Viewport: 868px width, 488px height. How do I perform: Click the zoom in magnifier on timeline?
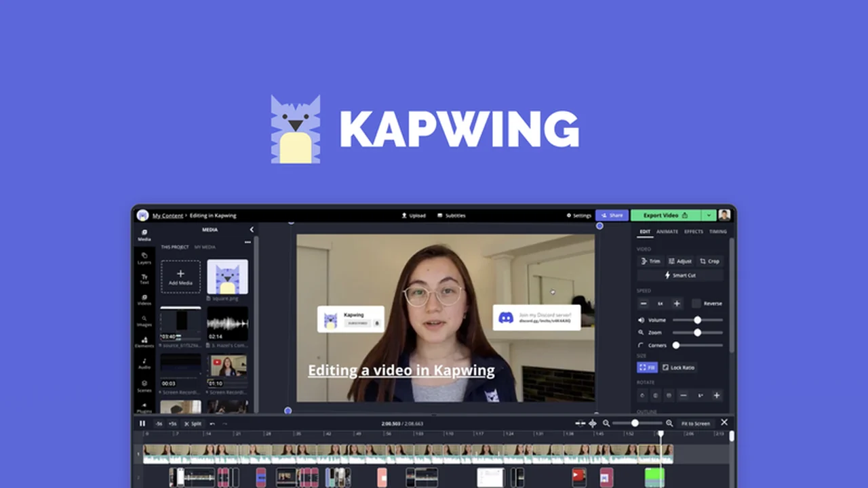point(669,423)
